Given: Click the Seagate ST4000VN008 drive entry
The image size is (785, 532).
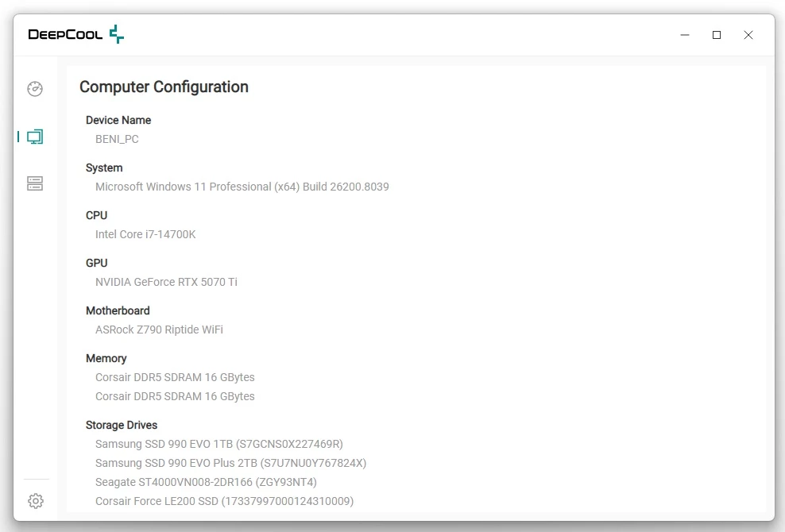Looking at the screenshot, I should click(x=206, y=482).
